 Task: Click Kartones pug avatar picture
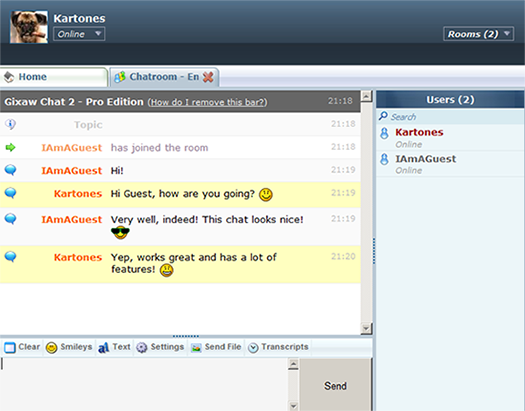click(x=29, y=27)
